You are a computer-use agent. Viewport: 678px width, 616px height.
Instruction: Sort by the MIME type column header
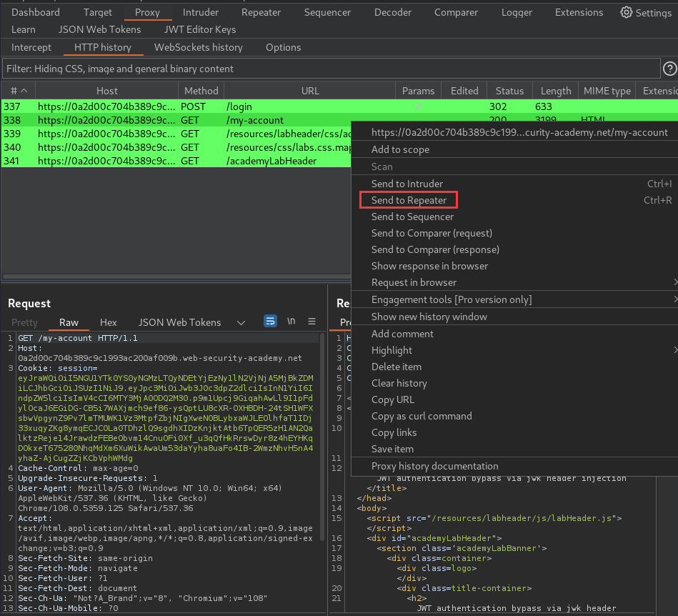coord(607,91)
